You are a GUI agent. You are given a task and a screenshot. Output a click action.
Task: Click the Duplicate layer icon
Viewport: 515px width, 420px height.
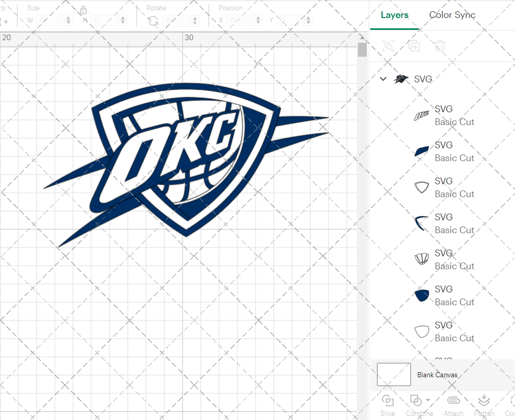coord(414,46)
